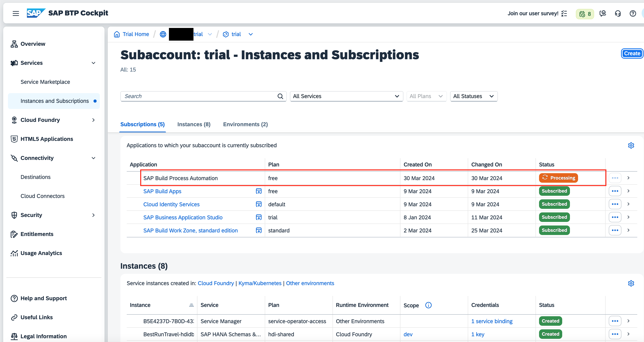
Task: Click the trial days remaining counter icon
Action: pos(585,14)
